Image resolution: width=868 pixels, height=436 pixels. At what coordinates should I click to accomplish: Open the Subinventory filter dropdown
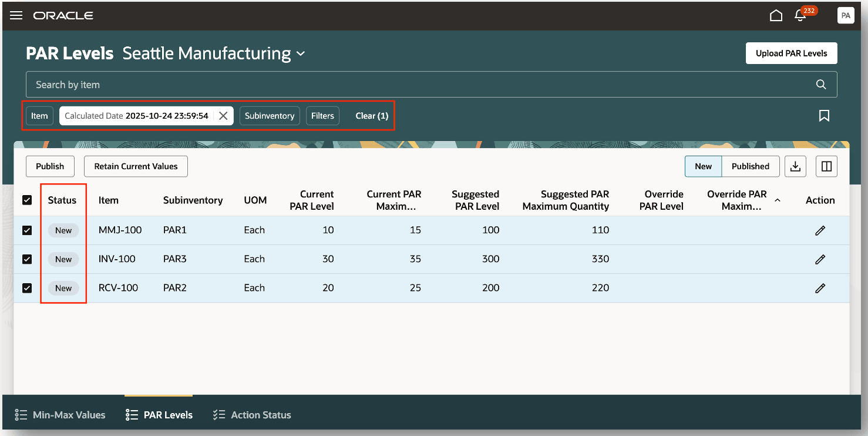pos(270,116)
